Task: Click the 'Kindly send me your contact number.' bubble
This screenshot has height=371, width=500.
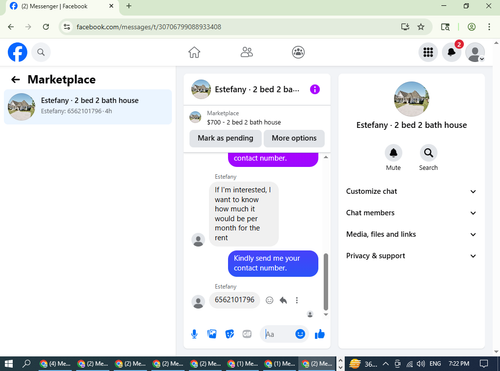Action: point(273,263)
